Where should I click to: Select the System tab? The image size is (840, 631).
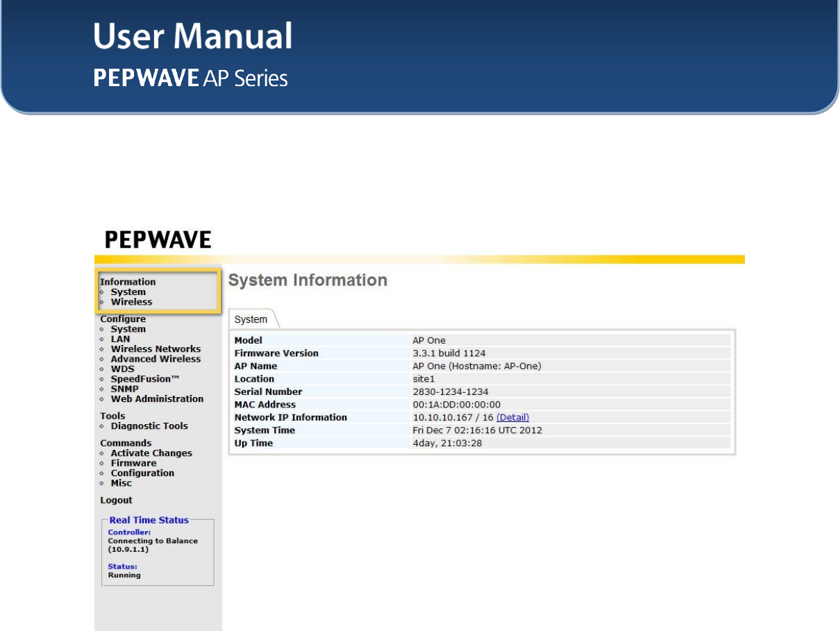(251, 319)
